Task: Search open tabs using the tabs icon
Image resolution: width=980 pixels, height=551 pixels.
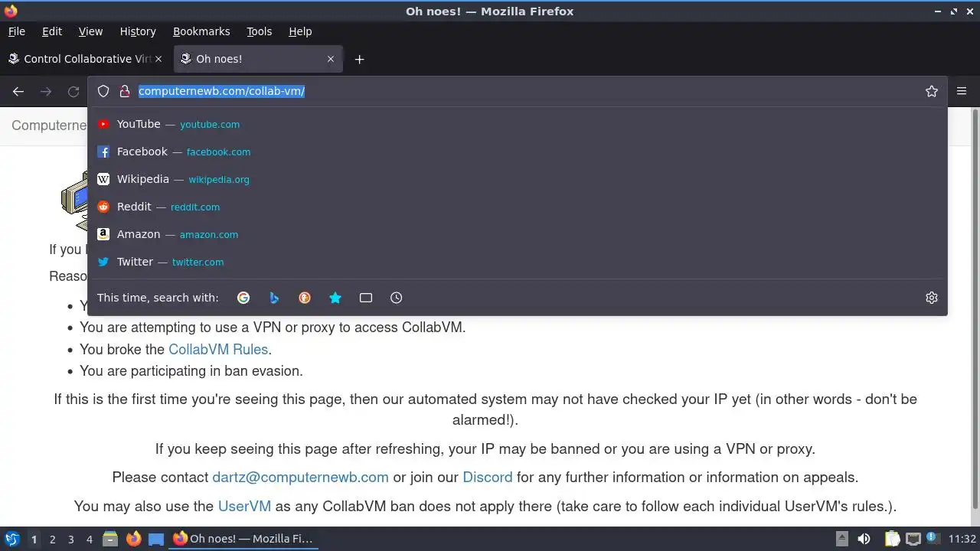Action: click(x=366, y=298)
